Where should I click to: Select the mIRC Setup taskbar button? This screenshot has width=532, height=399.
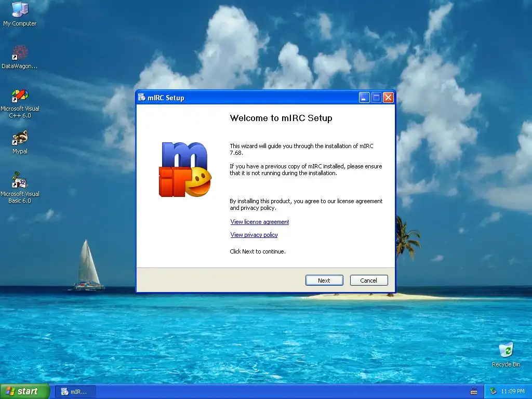[75, 392]
